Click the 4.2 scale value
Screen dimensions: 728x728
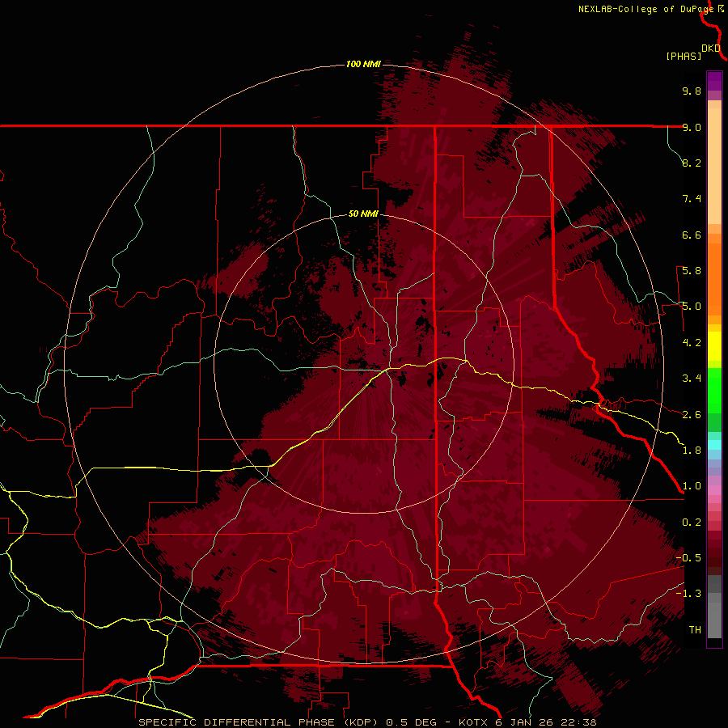pos(692,343)
